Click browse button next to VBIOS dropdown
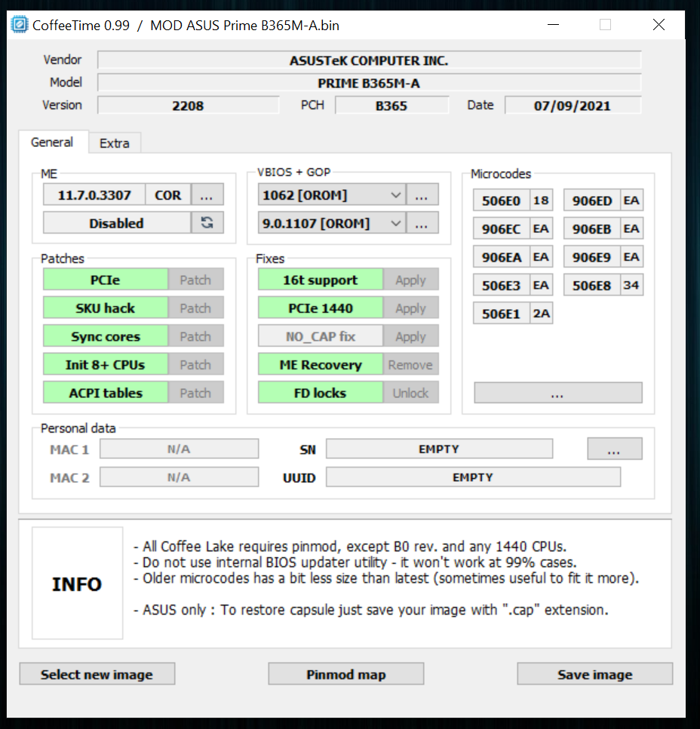This screenshot has width=700, height=729. (422, 195)
